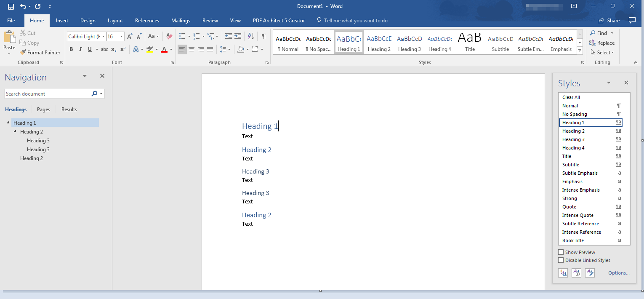Switch to the Pages tab in Navigation
Screen dimensions: 644x299
(43, 109)
